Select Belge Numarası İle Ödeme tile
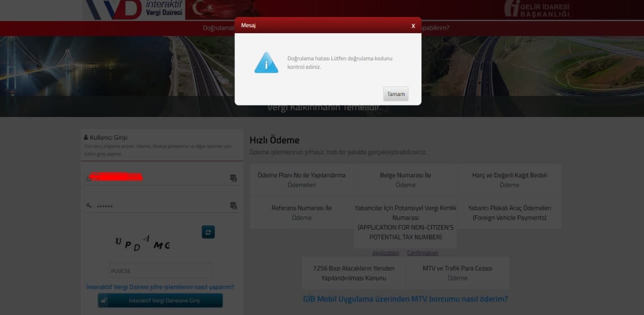The image size is (644, 315). point(405,180)
